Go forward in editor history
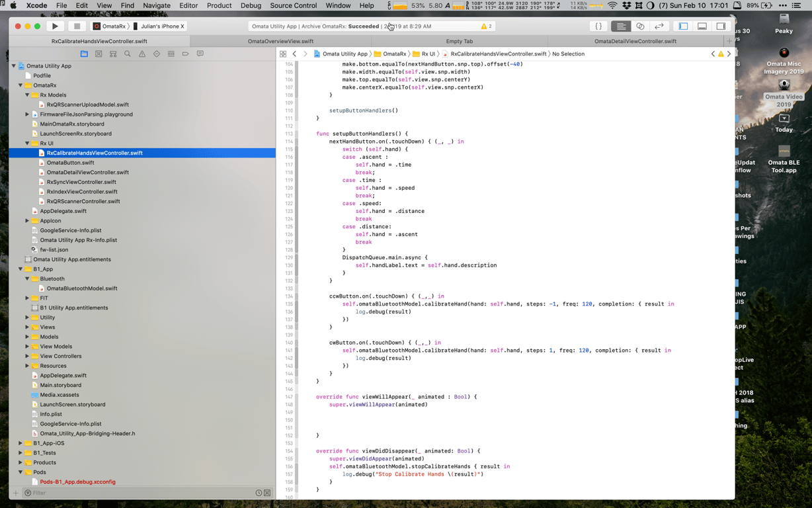 point(305,54)
